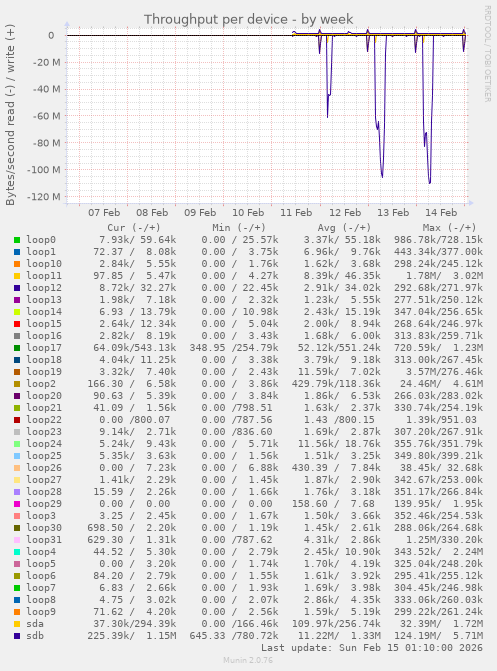497x671 pixels.
Task: Click the sdb dark blue legend swatch
Action: point(17,636)
